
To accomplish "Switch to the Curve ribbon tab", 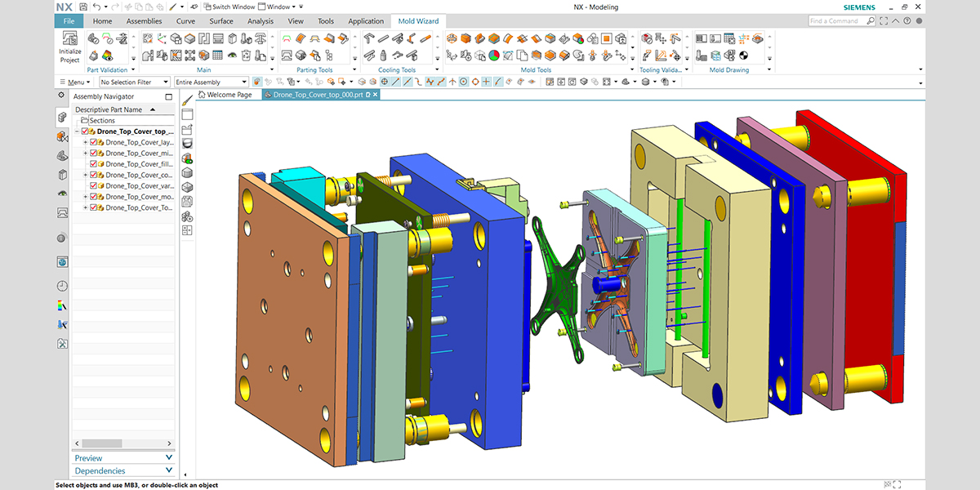I will 185,21.
